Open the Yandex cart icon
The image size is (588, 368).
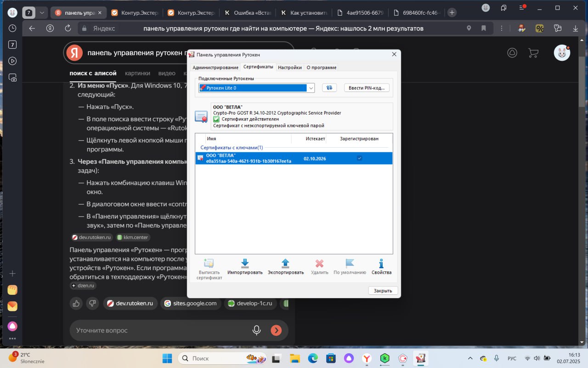[x=533, y=53]
